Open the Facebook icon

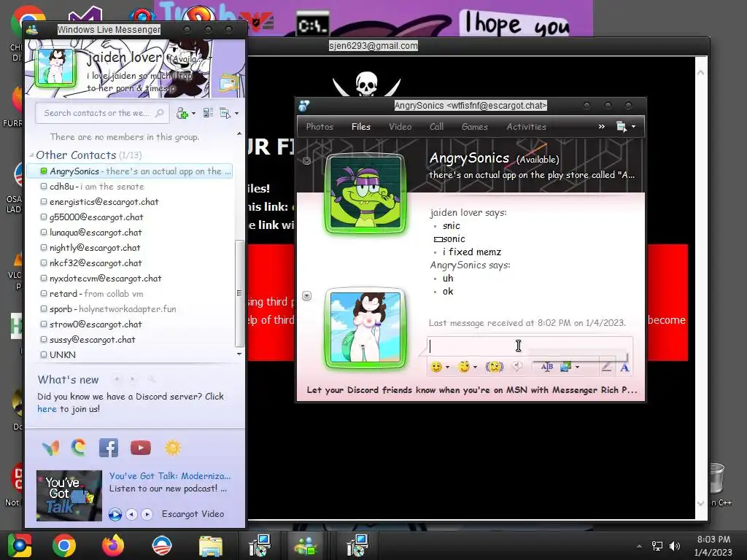tap(109, 448)
